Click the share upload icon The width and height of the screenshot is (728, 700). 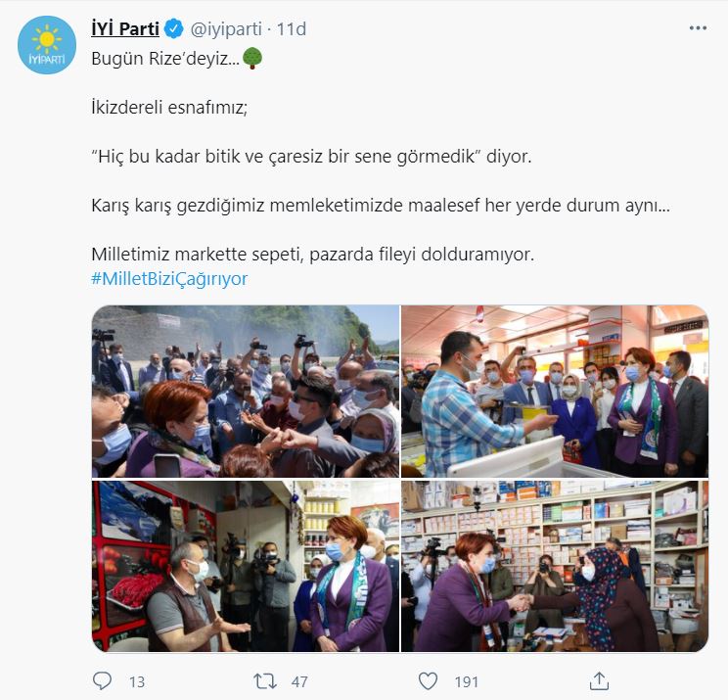[599, 681]
